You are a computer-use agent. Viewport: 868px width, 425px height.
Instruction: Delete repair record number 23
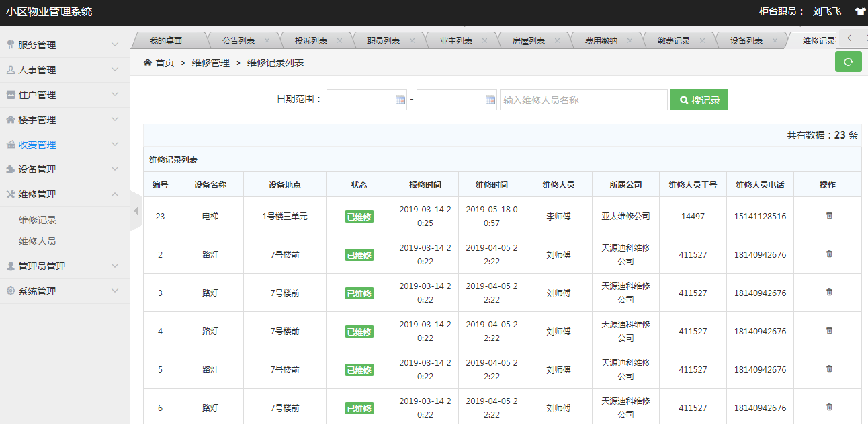828,216
